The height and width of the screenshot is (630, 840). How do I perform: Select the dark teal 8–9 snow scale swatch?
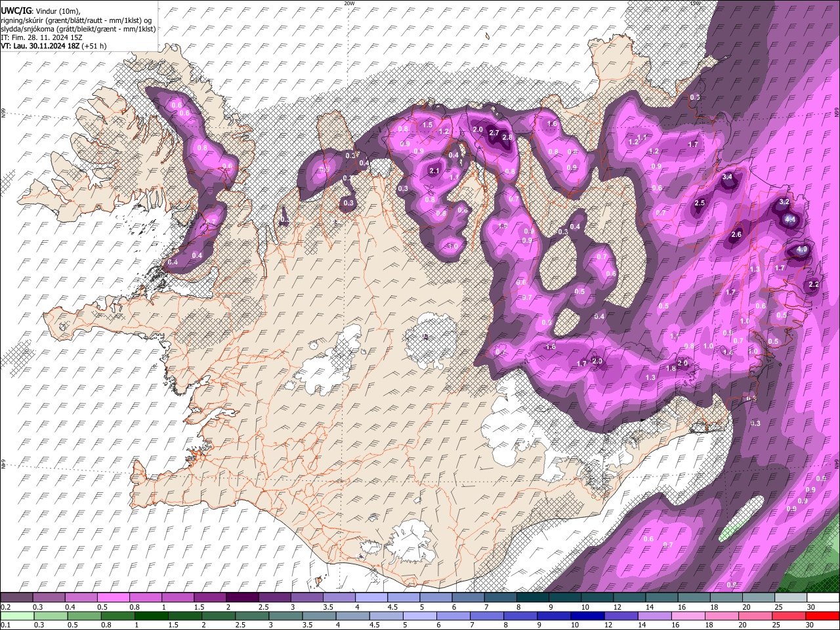(532, 598)
